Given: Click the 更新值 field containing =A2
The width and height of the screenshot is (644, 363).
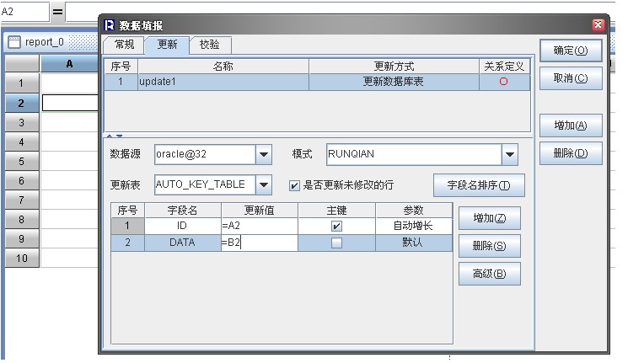Looking at the screenshot, I should [x=260, y=226].
